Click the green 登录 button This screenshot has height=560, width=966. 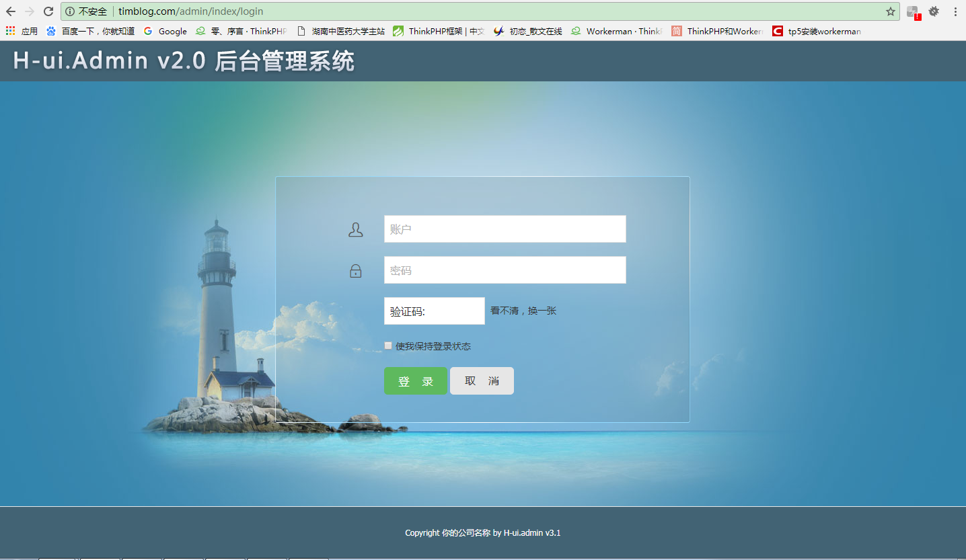[x=416, y=381]
